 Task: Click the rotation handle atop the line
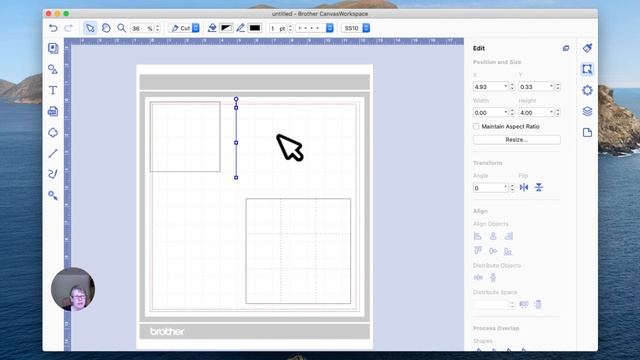(x=236, y=99)
